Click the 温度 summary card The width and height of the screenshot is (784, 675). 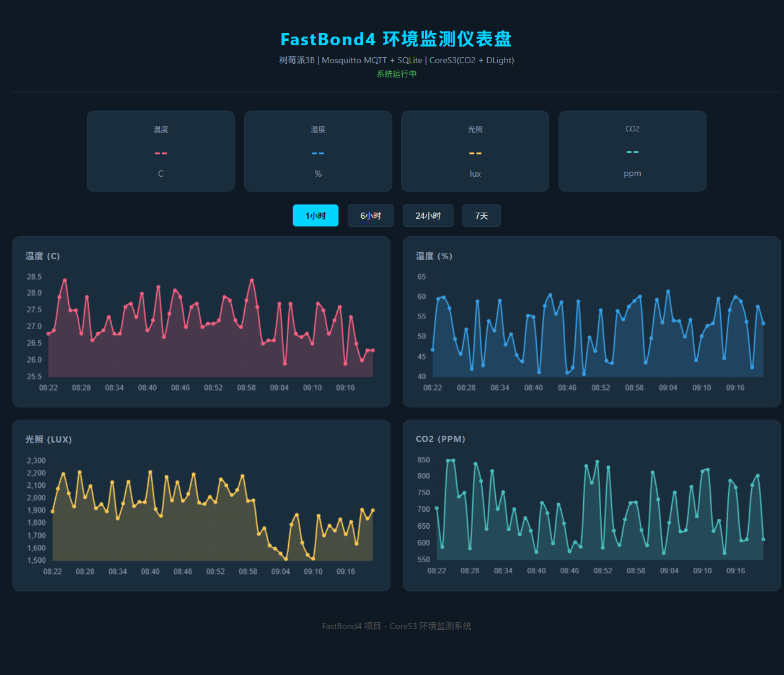click(161, 151)
